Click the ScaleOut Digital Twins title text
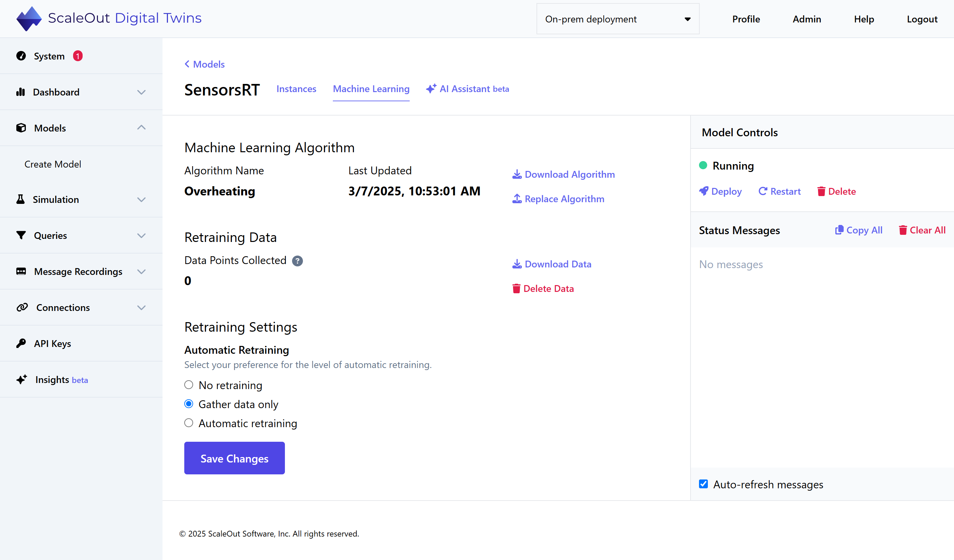 tap(124, 18)
